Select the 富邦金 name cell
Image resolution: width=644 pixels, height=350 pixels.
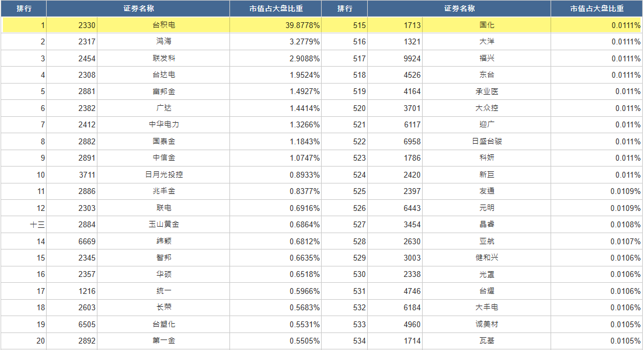coord(163,92)
